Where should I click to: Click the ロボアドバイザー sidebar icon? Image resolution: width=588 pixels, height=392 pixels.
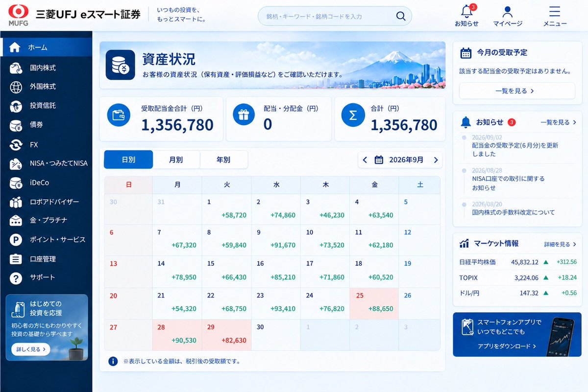point(16,202)
